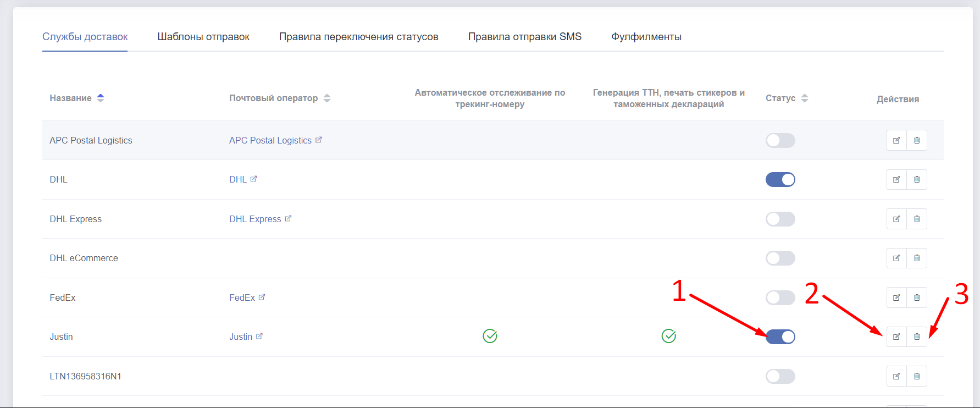Screen dimensions: 980x408
Task: Select the DHL eCommerce name cell
Action: [84, 258]
